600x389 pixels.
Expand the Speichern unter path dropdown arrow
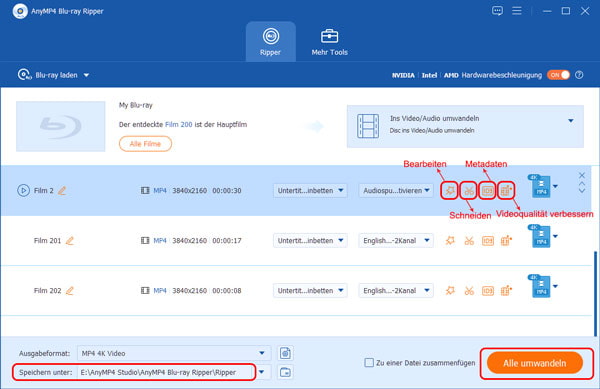262,372
